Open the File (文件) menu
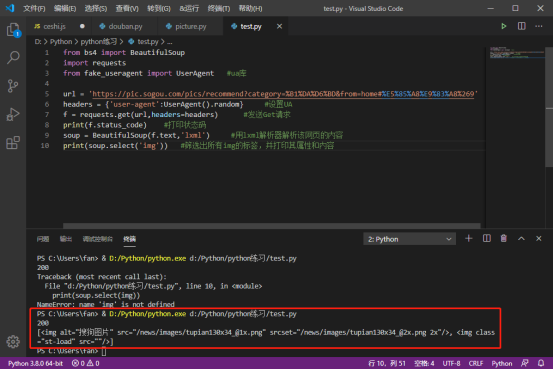 pyautogui.click(x=34, y=8)
